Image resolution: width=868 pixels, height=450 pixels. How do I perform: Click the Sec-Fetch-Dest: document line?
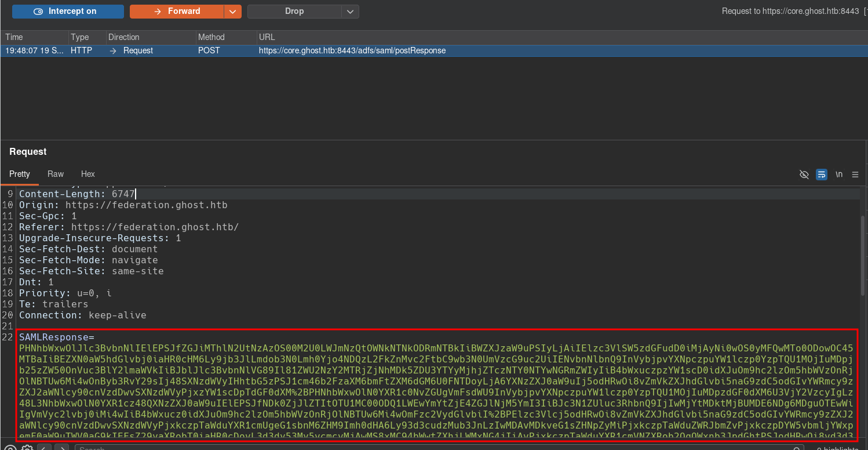(89, 249)
